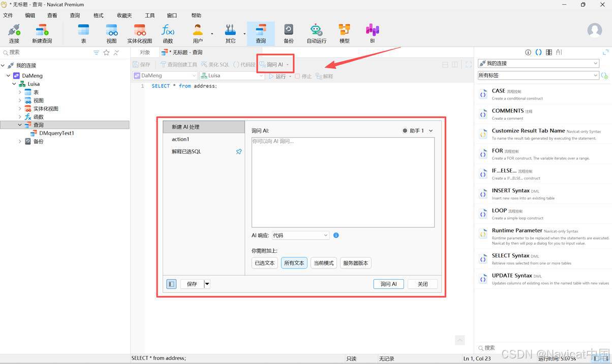Select the CASE snippet entry
The width and height of the screenshot is (612, 364).
pos(544,94)
